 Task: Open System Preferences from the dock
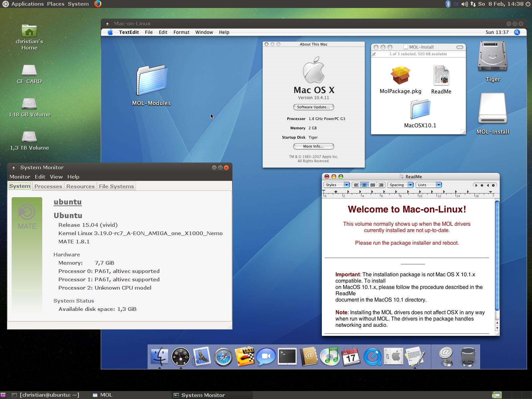[394, 357]
